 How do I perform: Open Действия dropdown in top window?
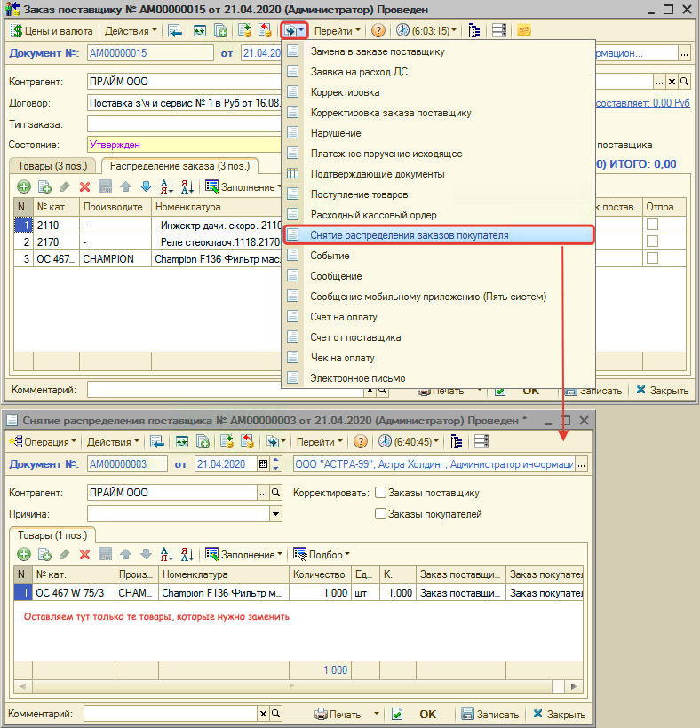(131, 31)
